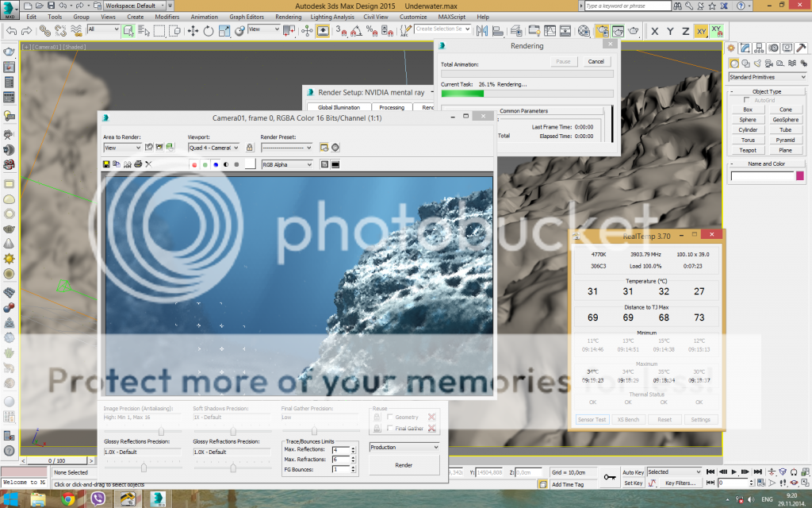
Task: Open Select by Name list
Action: [144, 31]
